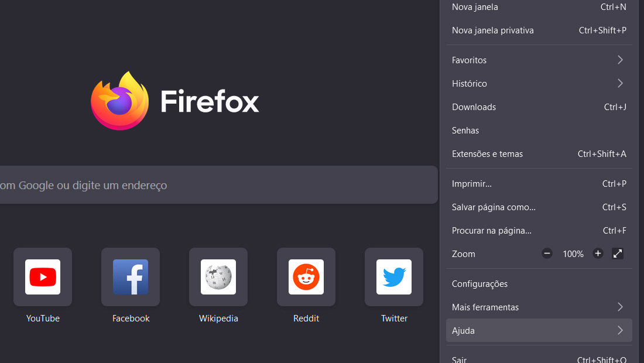Screen dimensions: 644x363
Task: Click the Twitter label text
Action: (x=394, y=319)
